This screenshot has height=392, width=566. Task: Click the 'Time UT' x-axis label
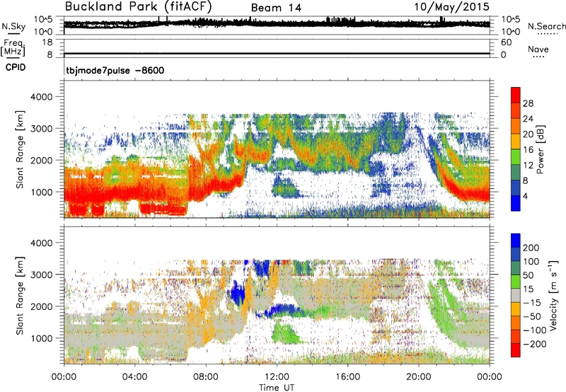click(277, 387)
